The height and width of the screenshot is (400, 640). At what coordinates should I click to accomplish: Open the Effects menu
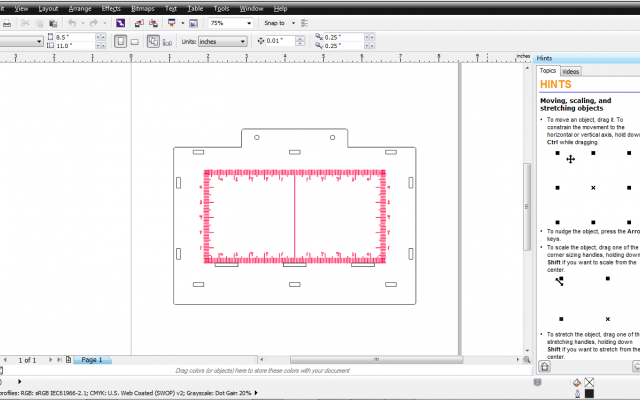(111, 9)
